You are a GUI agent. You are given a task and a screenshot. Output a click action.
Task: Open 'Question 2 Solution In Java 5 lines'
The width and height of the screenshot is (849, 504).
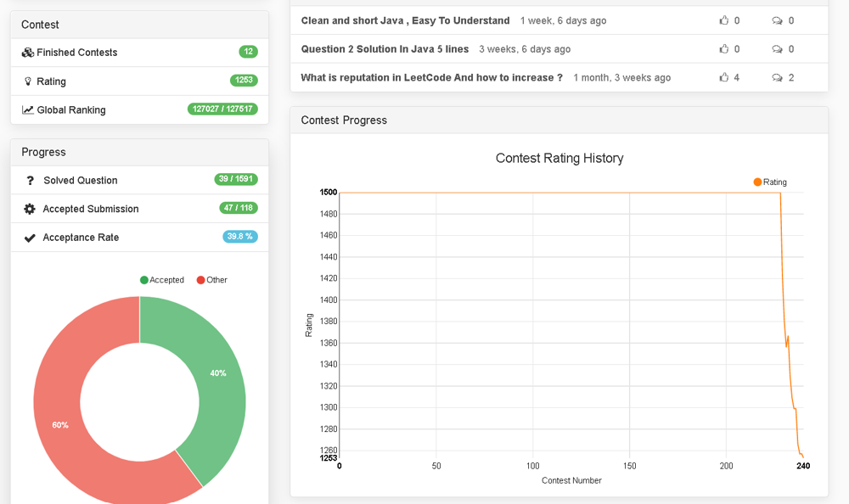385,49
